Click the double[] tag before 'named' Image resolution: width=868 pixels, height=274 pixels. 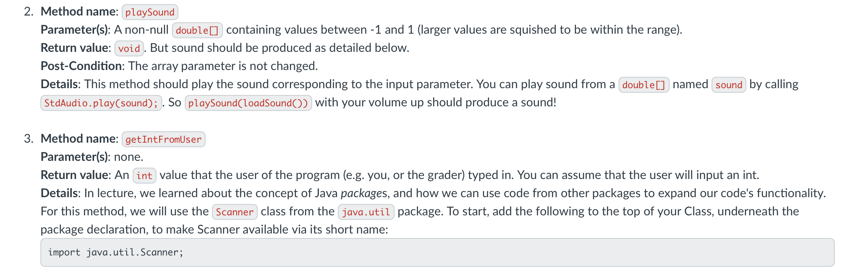tap(644, 85)
